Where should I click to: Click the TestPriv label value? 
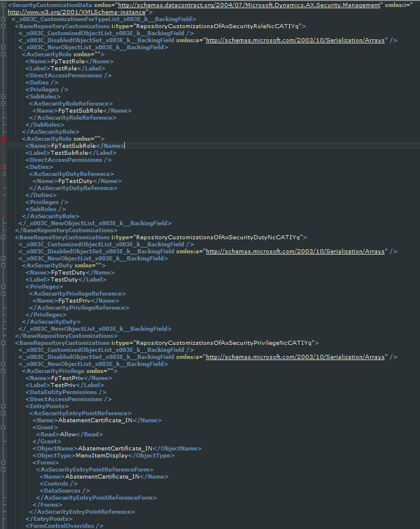tap(63, 385)
